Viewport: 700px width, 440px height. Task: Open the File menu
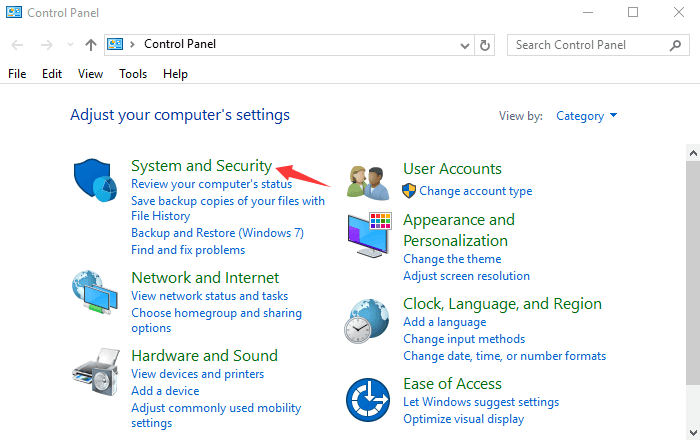point(17,74)
